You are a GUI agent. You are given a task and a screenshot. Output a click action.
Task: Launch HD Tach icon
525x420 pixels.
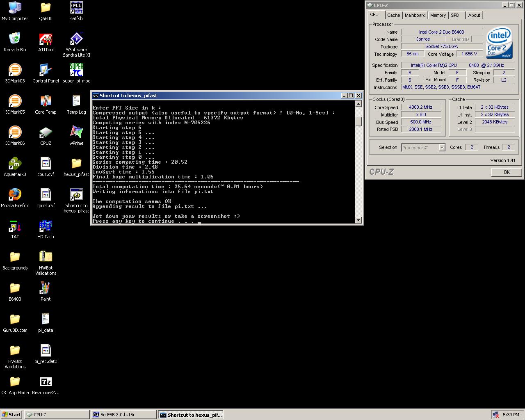(46, 229)
